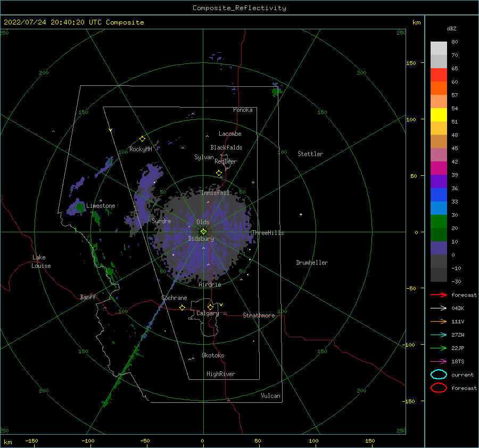This screenshot has width=479, height=448.
Task: Click the Olds city label
Action: (203, 222)
